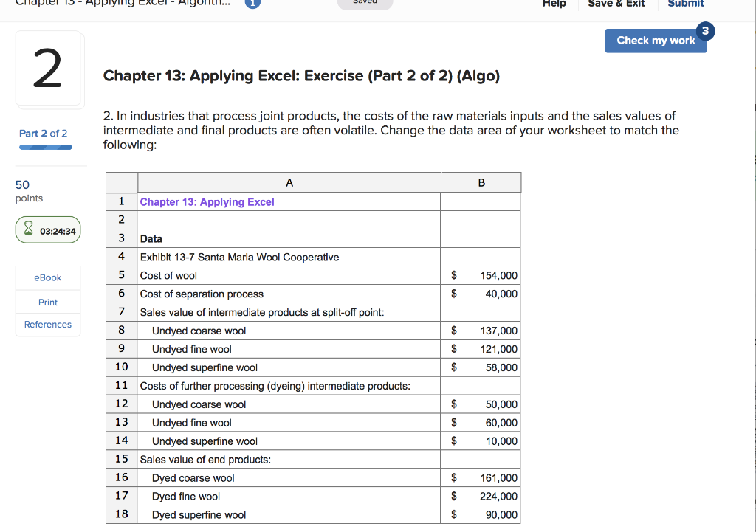Click the Print link in the sidebar
Viewport: 756px width, 532px height.
[x=47, y=302]
